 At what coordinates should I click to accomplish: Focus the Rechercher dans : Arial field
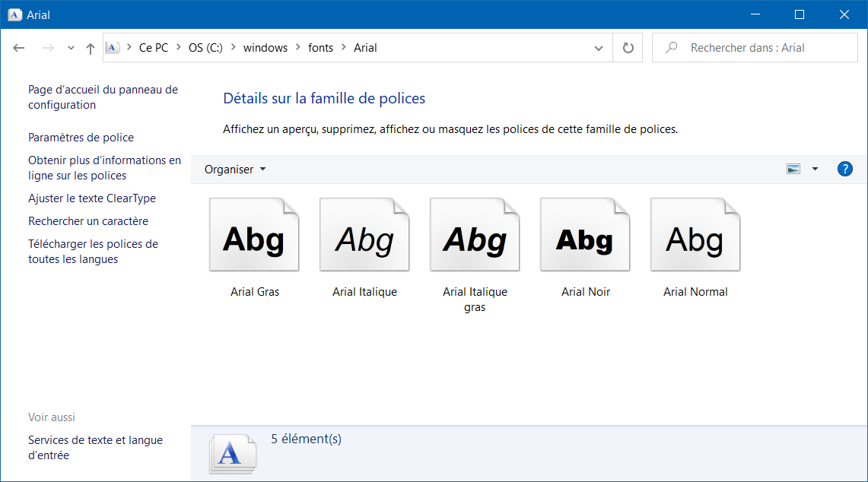755,48
